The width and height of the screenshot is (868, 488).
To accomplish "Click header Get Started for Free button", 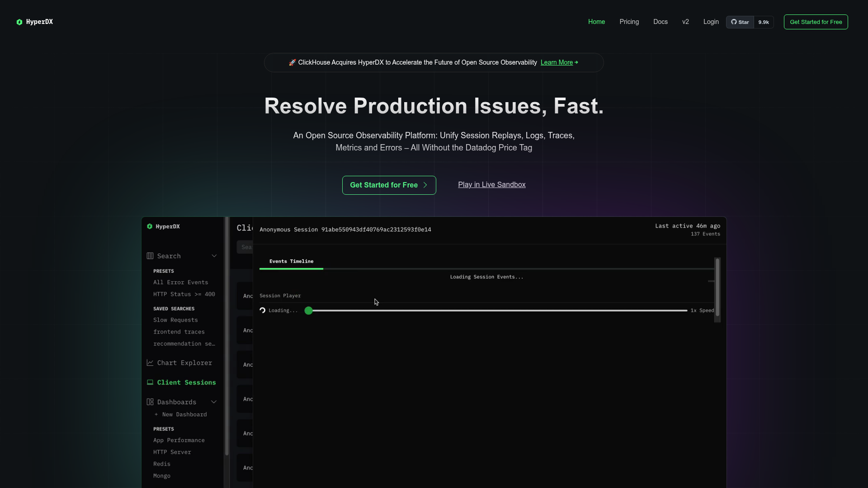I will click(x=816, y=22).
